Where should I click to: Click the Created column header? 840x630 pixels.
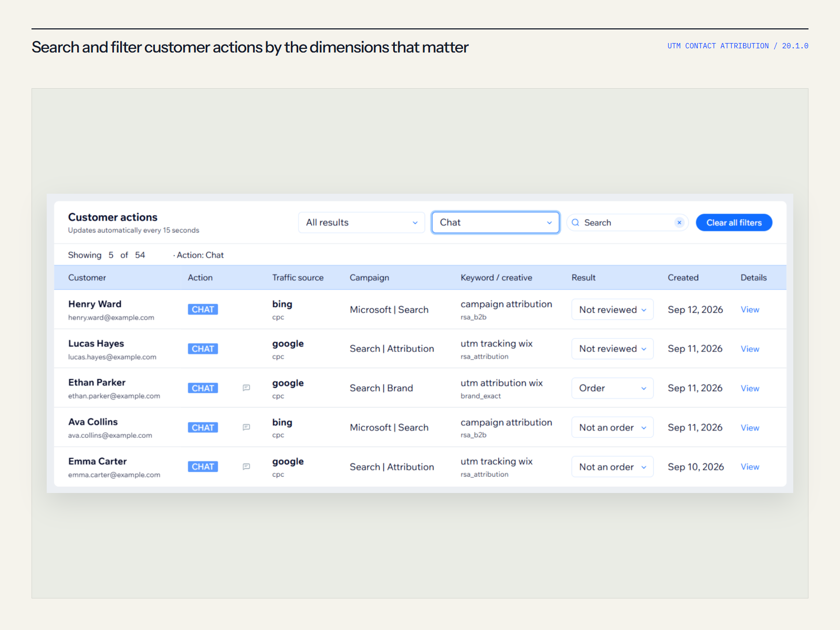tap(683, 278)
